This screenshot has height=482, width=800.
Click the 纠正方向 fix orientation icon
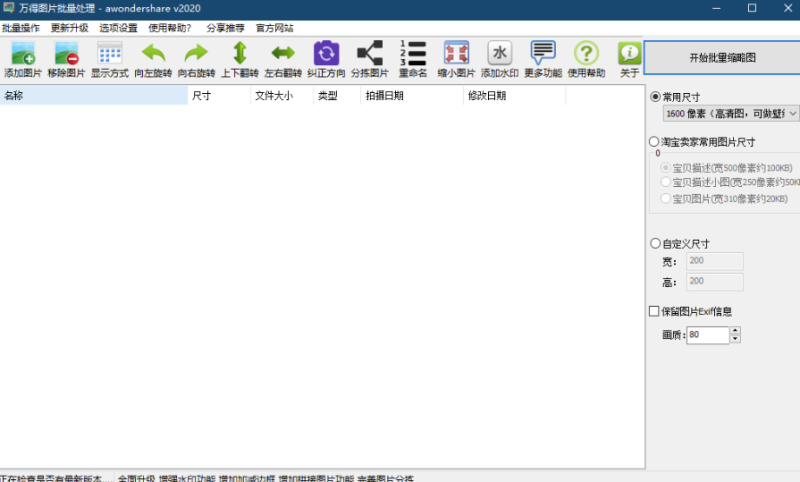coord(326,59)
